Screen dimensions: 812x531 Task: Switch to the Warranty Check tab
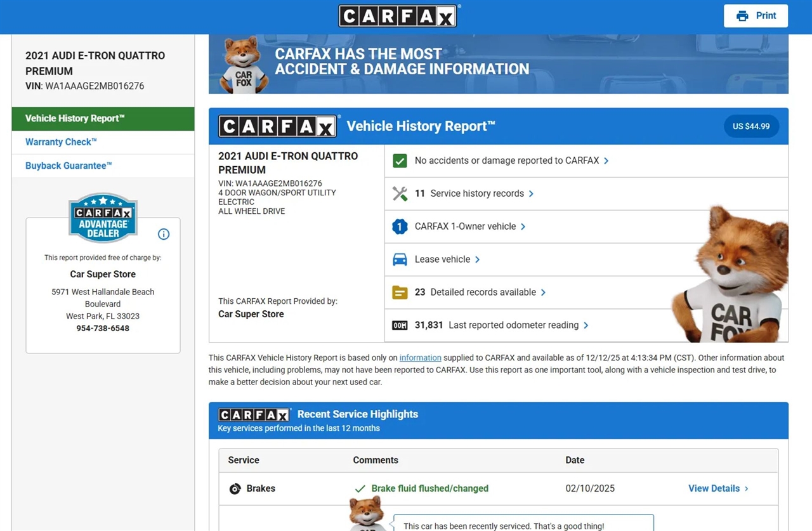pyautogui.click(x=62, y=142)
